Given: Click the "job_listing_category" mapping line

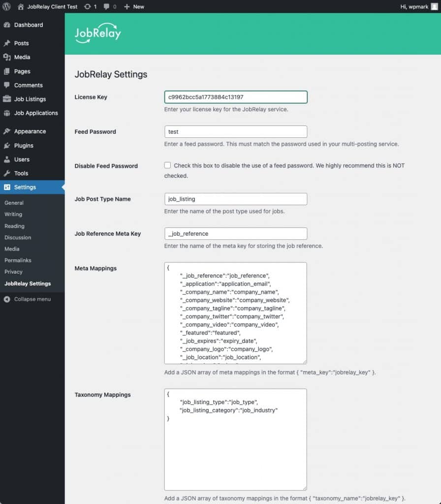Looking at the screenshot, I should coord(228,410).
